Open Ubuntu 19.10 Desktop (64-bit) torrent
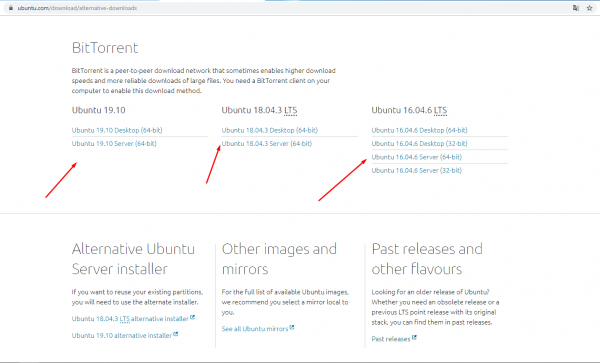The width and height of the screenshot is (600, 363). [x=117, y=130]
